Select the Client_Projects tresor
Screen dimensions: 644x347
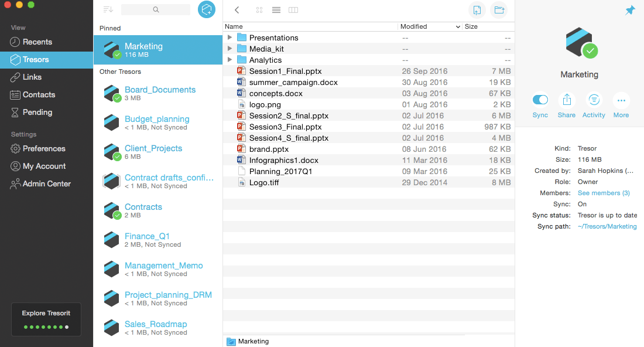click(157, 152)
